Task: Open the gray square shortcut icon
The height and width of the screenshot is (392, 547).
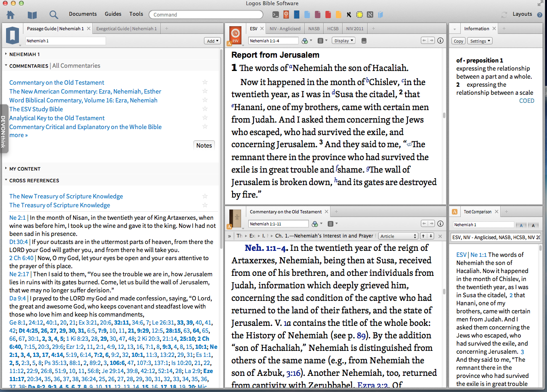Action: click(370, 15)
